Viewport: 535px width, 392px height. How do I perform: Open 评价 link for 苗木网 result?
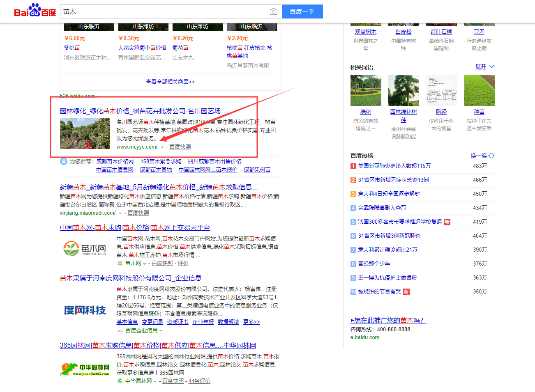183,263
